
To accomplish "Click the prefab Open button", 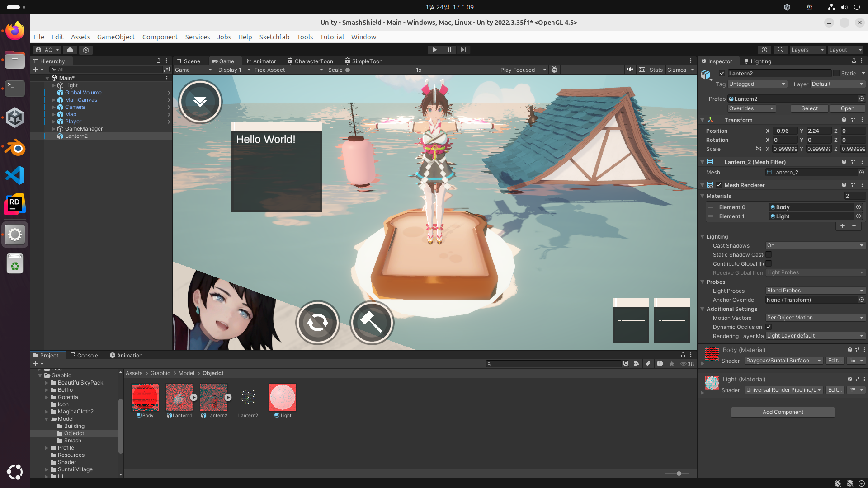I will [847, 108].
